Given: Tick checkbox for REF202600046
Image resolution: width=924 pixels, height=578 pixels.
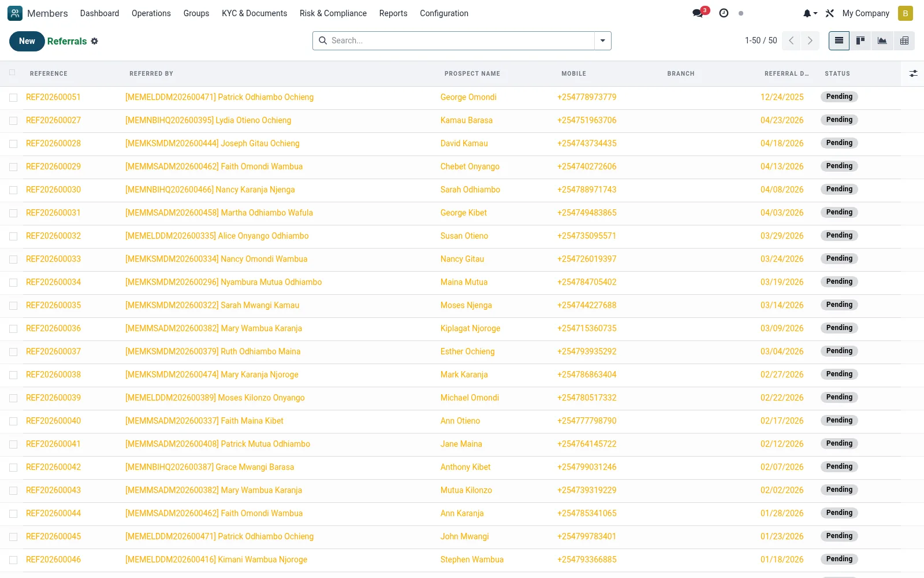Looking at the screenshot, I should [x=13, y=560].
